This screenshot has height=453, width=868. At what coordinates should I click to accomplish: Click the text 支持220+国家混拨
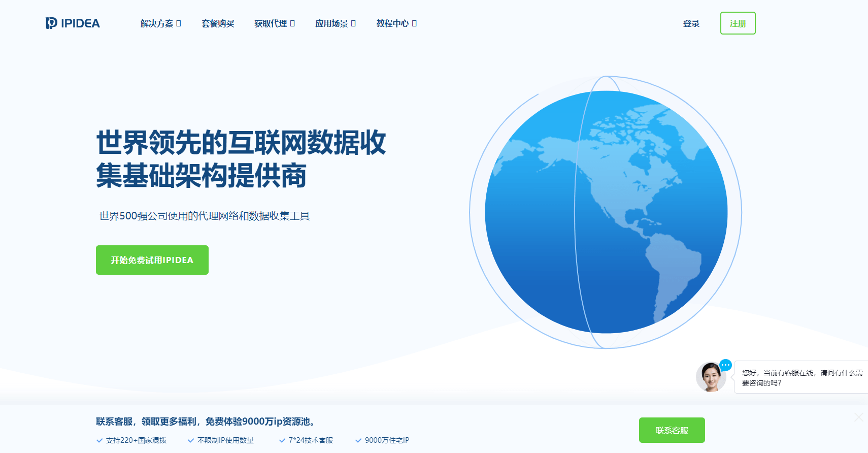coord(136,440)
